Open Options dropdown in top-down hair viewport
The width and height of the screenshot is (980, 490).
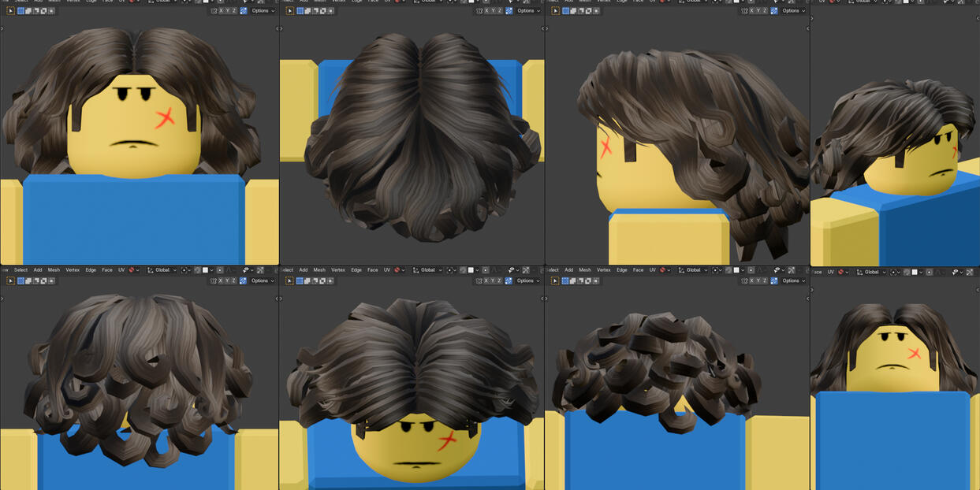pos(528,11)
